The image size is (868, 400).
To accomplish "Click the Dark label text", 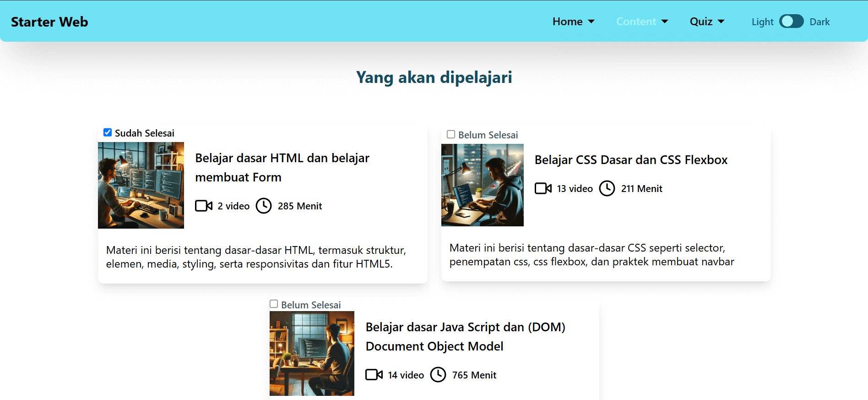I will click(819, 22).
